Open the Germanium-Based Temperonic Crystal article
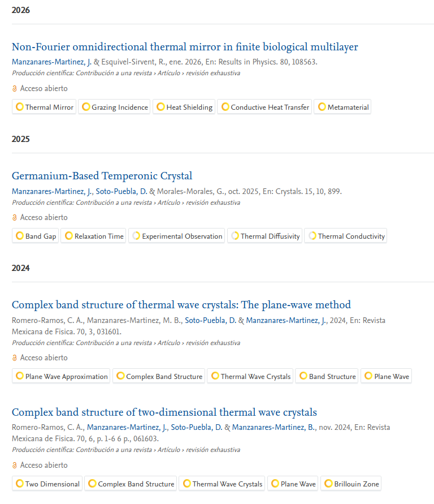The height and width of the screenshot is (504, 434). [x=102, y=176]
